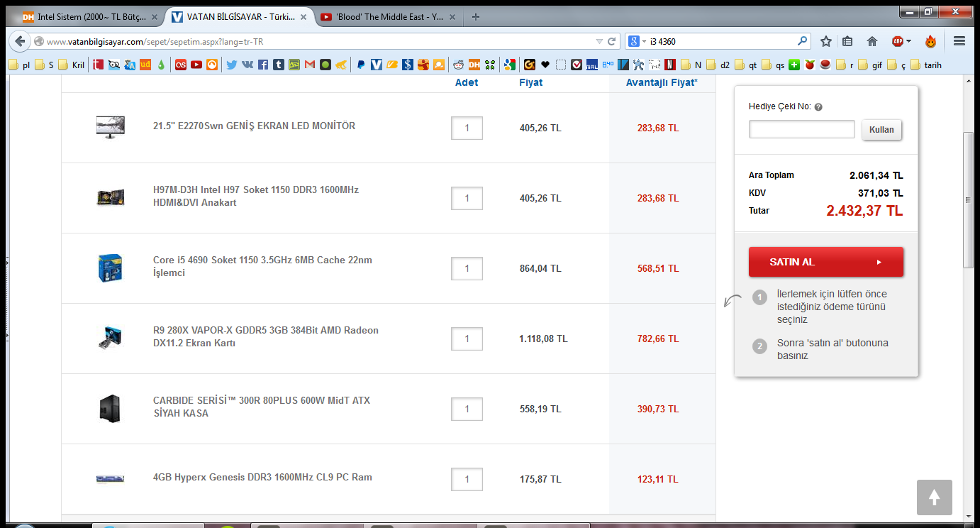
Task: Click the search magnifier icon
Action: (803, 41)
